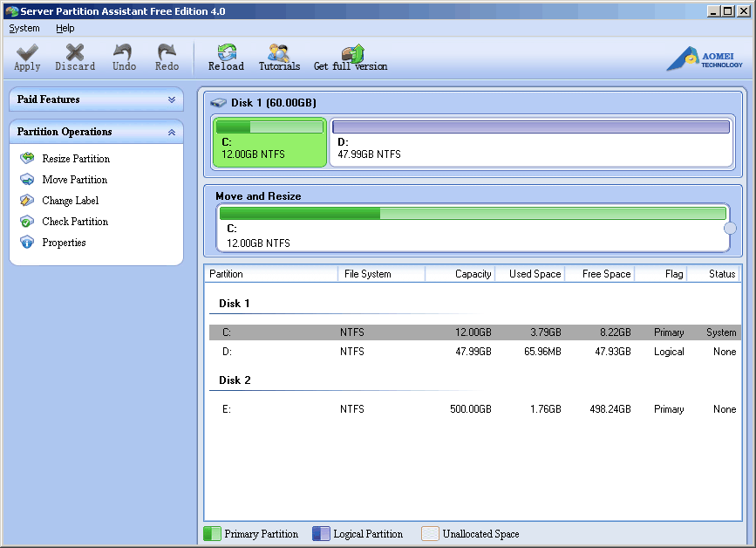Sort by the Status column header
Image resolution: width=756 pixels, height=548 pixels.
(714, 273)
